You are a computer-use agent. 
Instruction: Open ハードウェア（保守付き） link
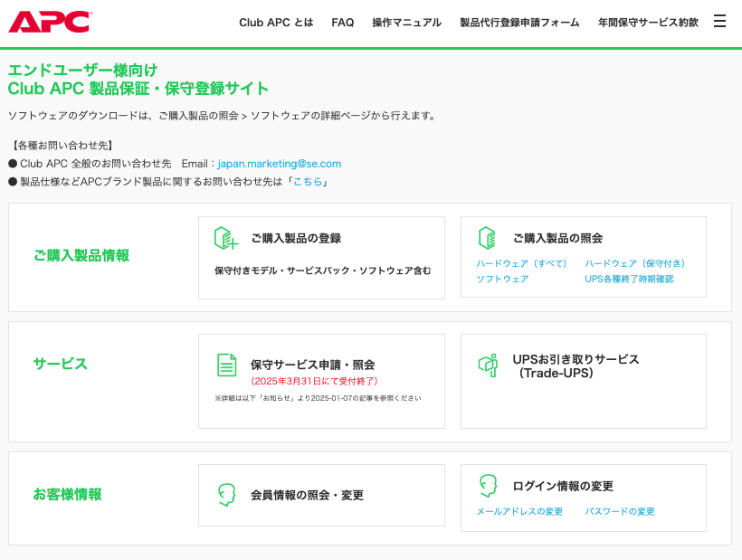click(635, 263)
